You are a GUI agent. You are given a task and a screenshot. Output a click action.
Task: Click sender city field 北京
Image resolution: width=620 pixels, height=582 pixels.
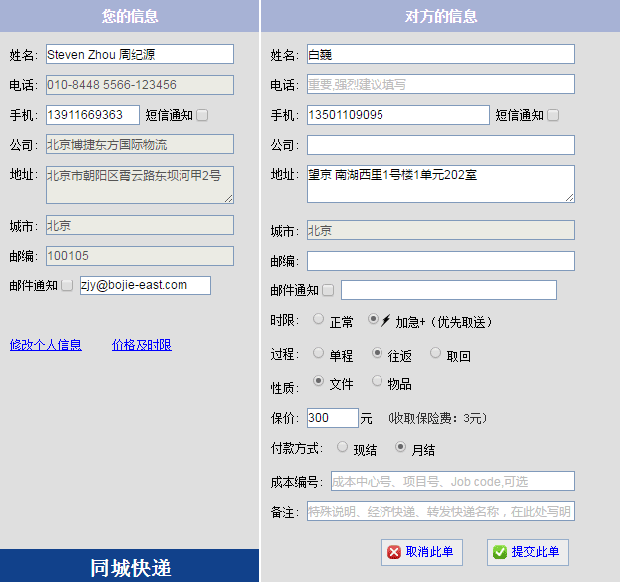point(140,225)
